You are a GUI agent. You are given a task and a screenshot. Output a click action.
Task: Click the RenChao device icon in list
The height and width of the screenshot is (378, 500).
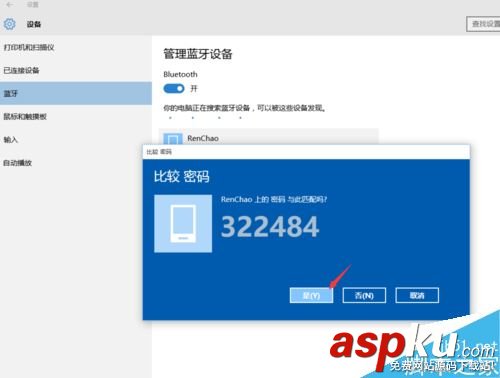pos(173,139)
